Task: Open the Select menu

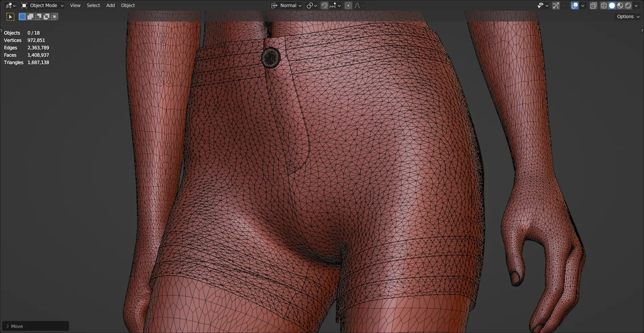Action: point(93,5)
